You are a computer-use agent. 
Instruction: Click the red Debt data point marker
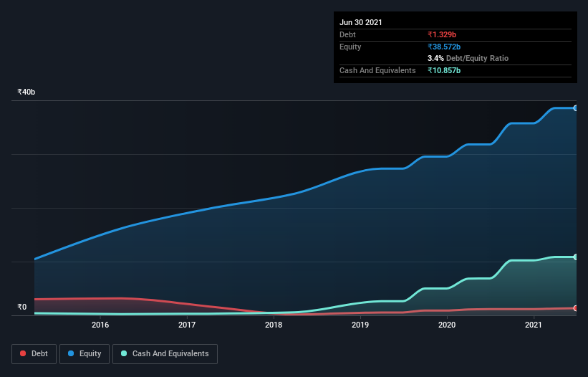point(576,308)
